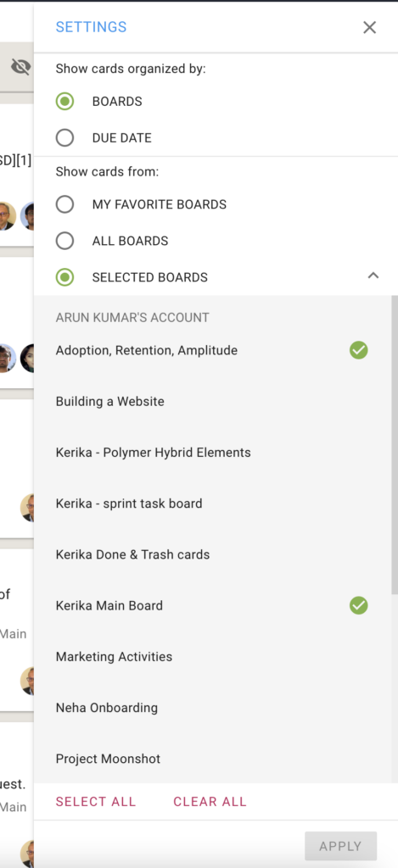Select Kerika - sprint task board
This screenshot has height=868, width=398.
[212, 504]
